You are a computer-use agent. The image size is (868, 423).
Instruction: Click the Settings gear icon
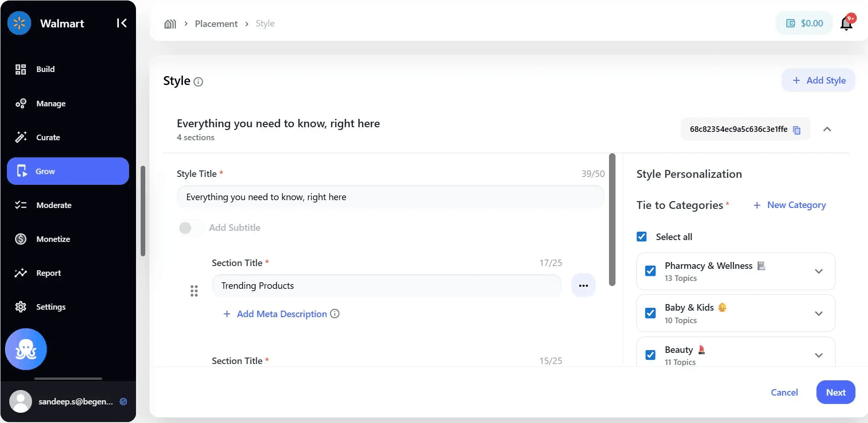[x=20, y=307]
